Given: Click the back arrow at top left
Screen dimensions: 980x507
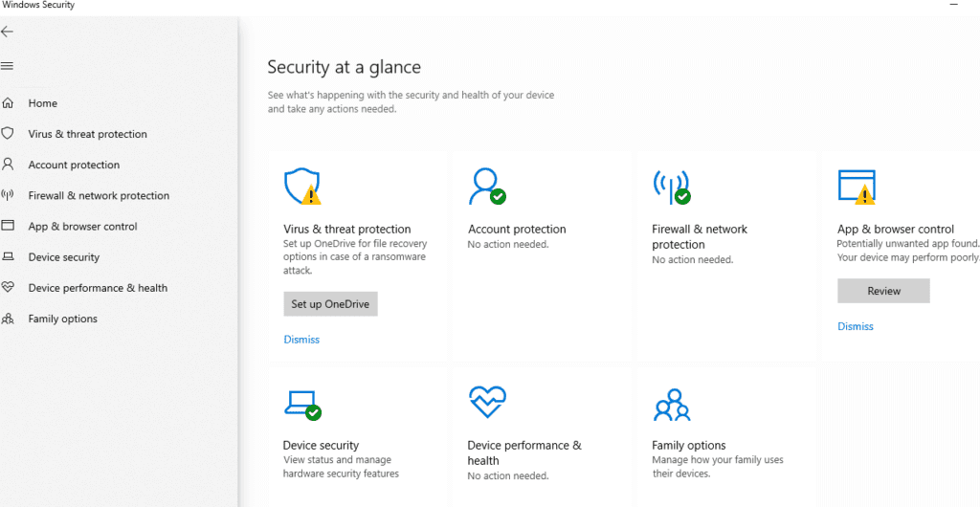Looking at the screenshot, I should (x=7, y=32).
